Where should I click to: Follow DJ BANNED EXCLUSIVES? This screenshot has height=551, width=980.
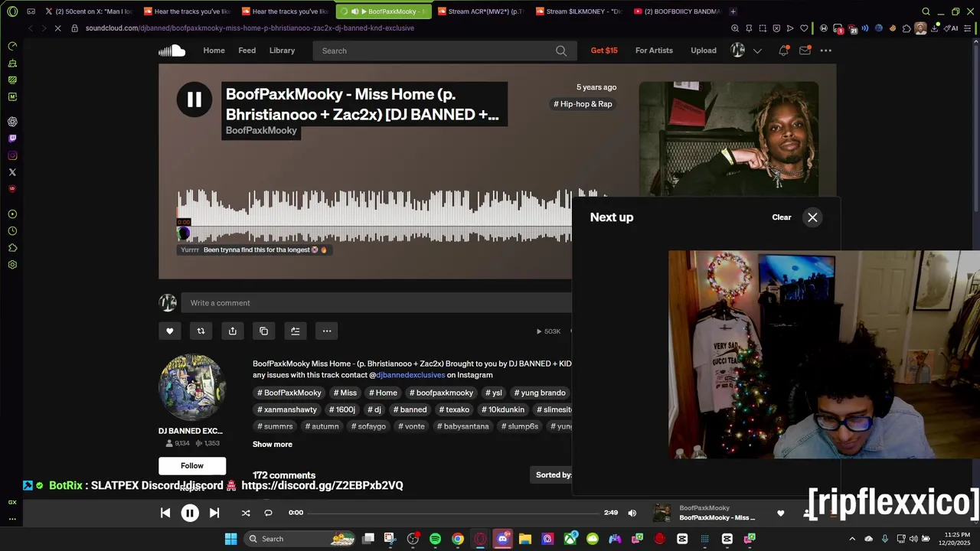[192, 465]
